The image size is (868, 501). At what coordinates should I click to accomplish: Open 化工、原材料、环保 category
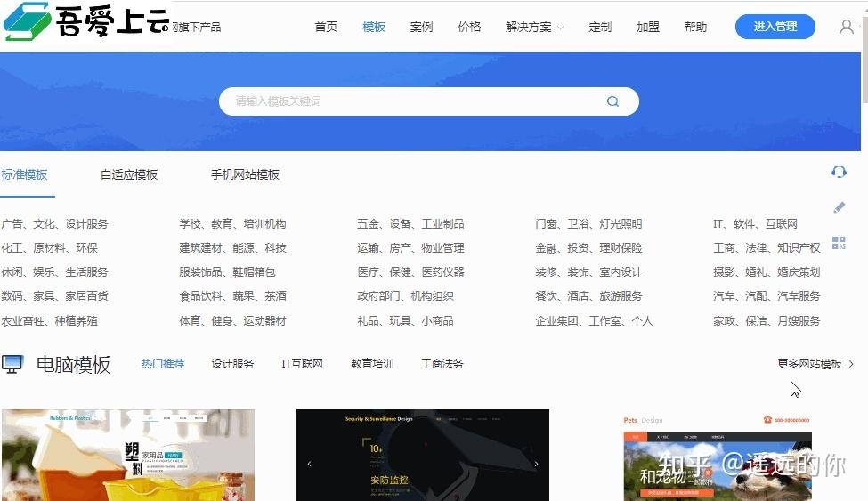(49, 248)
